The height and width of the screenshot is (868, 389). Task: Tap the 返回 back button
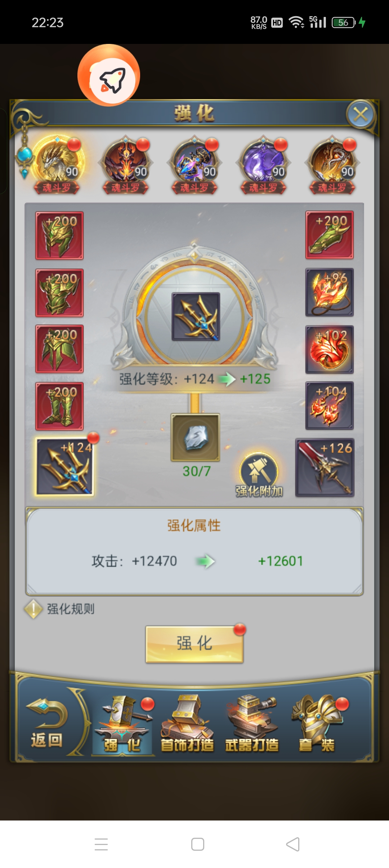(47, 723)
